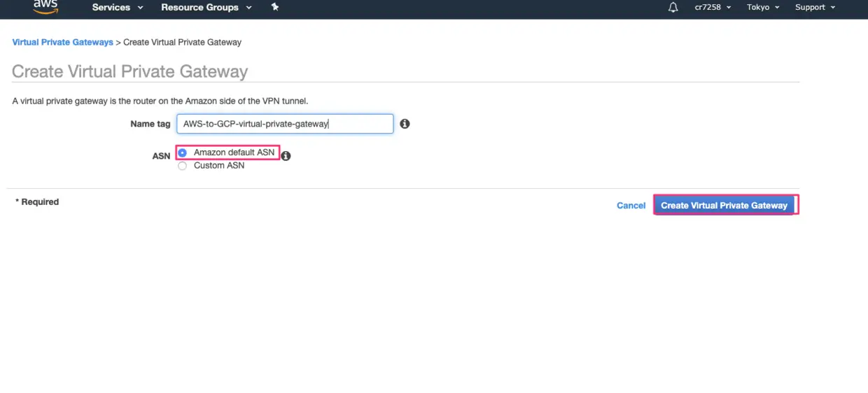Open the Tokyo region selector
Screen dimensions: 868x393
tap(763, 7)
